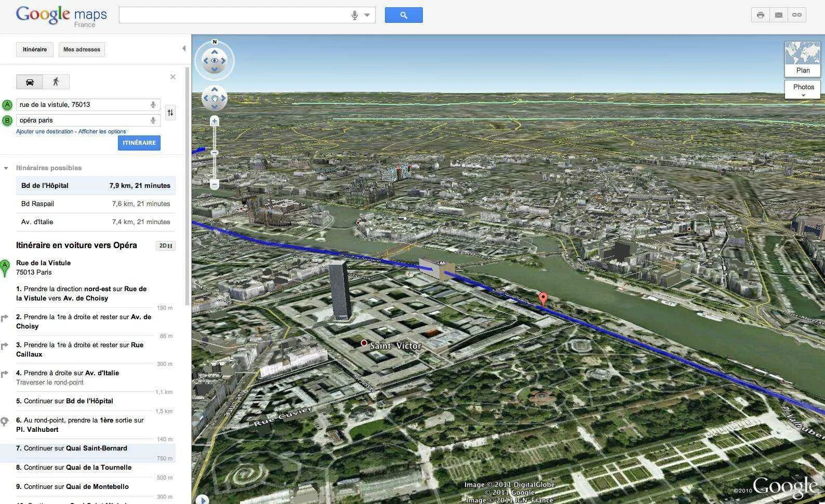Image resolution: width=825 pixels, height=504 pixels.
Task: Collapse Itinéraires possibles section
Action: (x=6, y=168)
